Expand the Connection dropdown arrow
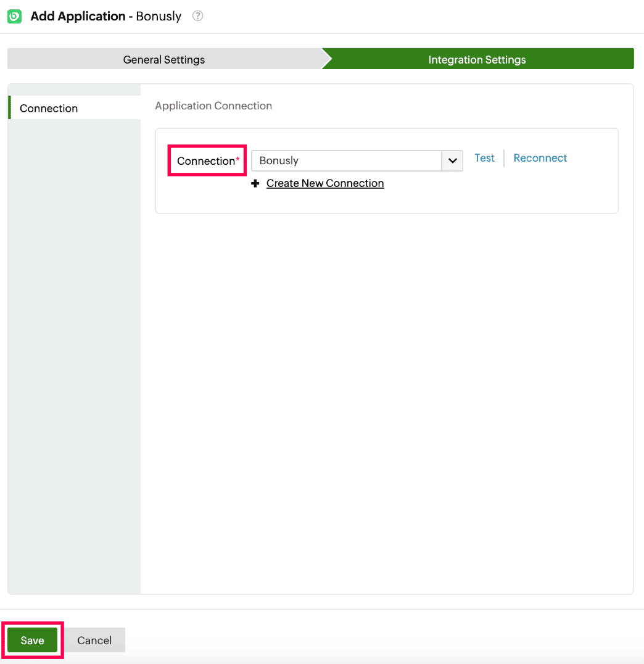Viewport: 644px width, 664px height. pyautogui.click(x=452, y=161)
